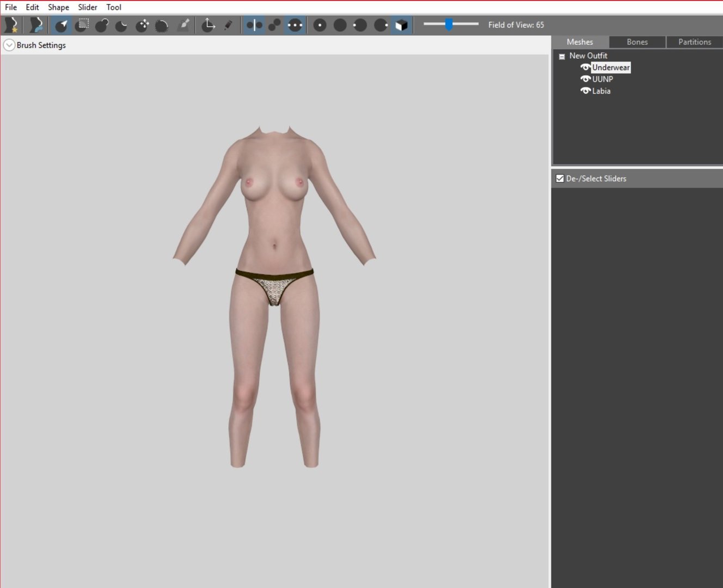Toggle the X-Mirror editing button
723x588 pixels.
tap(254, 25)
